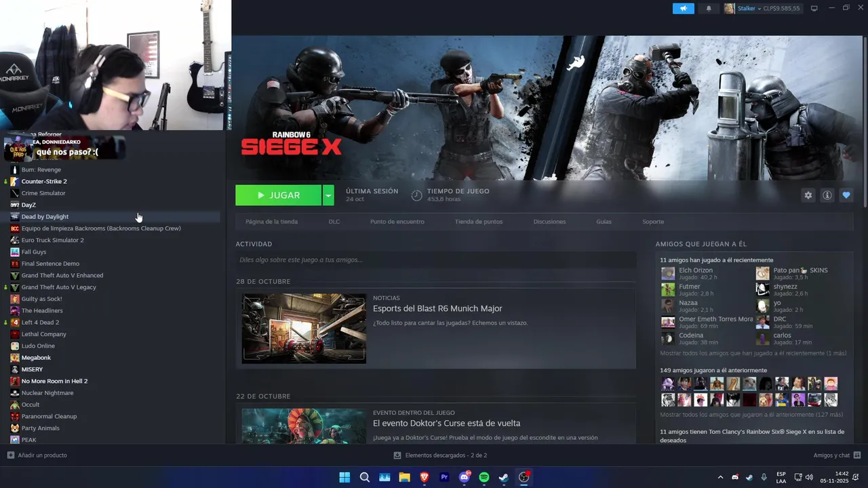The height and width of the screenshot is (488, 868).
Task: Click Backrooms Cleanup Crew game icon
Action: pos(15,228)
